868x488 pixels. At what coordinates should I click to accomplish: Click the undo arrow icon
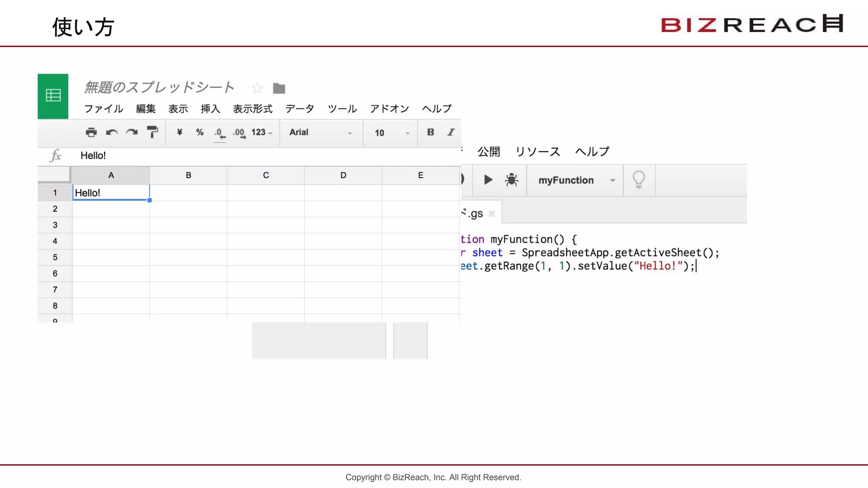click(111, 133)
